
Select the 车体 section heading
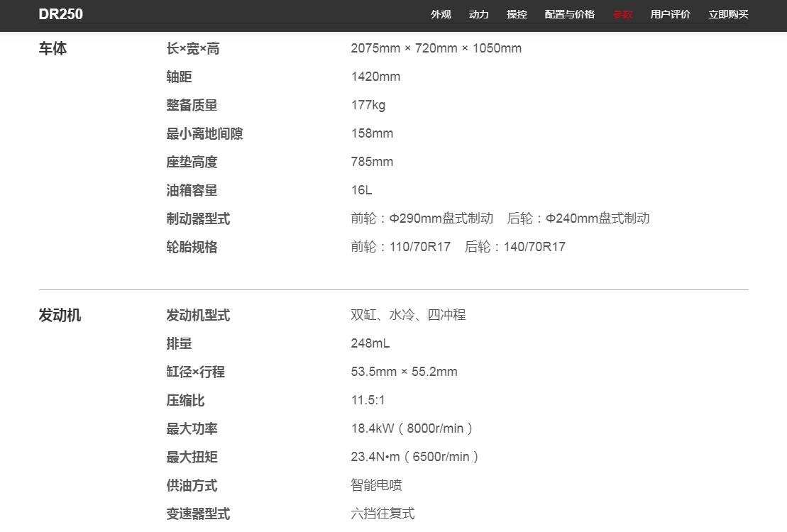(x=53, y=49)
